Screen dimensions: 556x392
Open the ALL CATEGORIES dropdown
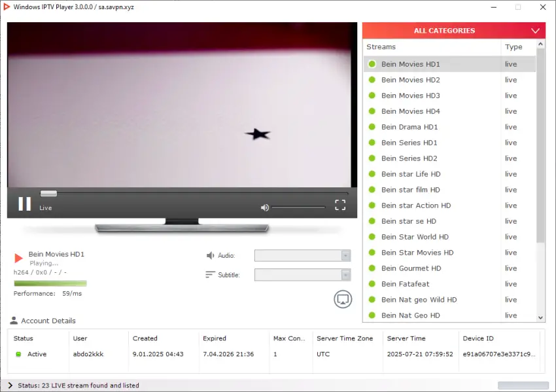453,31
